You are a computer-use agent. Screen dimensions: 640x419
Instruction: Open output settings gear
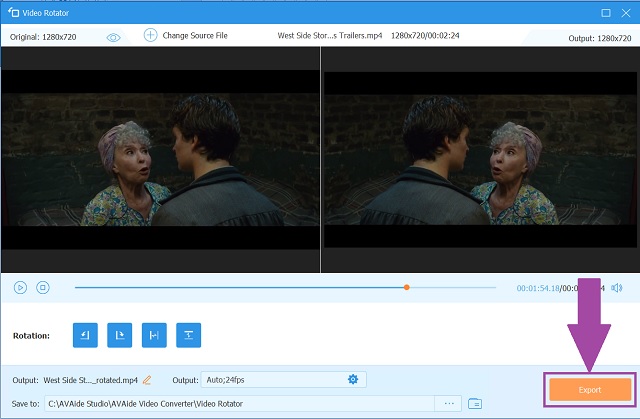click(353, 379)
